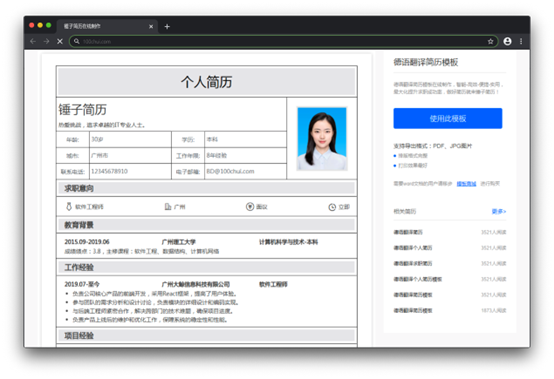Viewport: 554px width, 379px height.
Task: Click the salary icon beside 面议
Action: [x=250, y=207]
